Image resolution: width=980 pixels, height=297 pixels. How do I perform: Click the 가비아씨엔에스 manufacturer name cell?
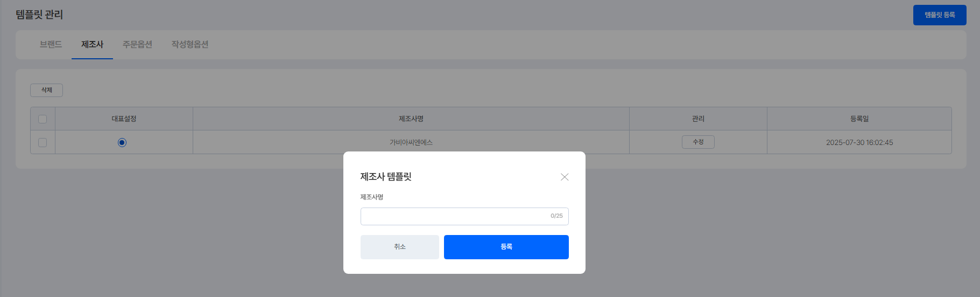pos(411,142)
